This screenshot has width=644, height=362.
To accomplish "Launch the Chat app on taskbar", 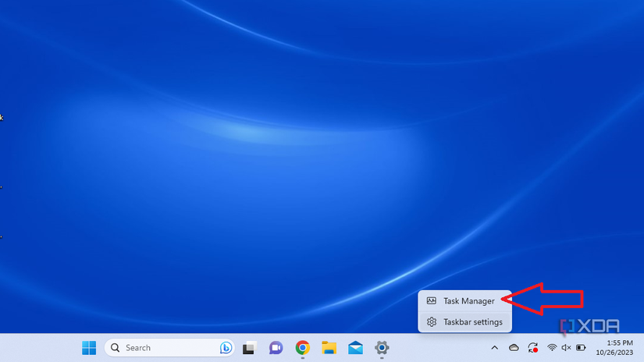I will coord(276,348).
